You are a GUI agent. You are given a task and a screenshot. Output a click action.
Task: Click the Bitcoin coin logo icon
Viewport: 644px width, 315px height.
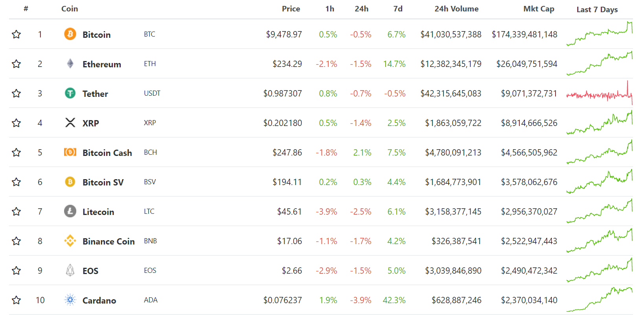pos(70,34)
